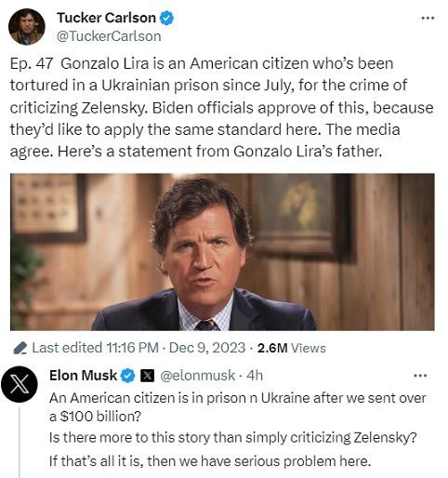Open the @TuckerCarlson handle link

click(109, 36)
